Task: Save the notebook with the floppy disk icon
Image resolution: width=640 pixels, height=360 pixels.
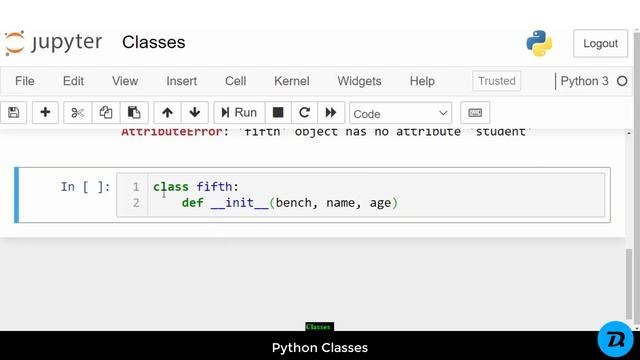Action: point(13,113)
